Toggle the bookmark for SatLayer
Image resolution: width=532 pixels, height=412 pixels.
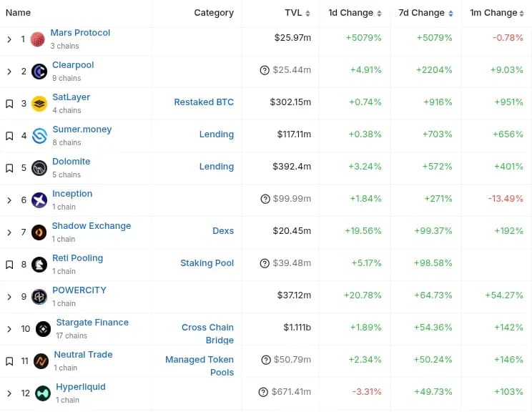coord(9,104)
